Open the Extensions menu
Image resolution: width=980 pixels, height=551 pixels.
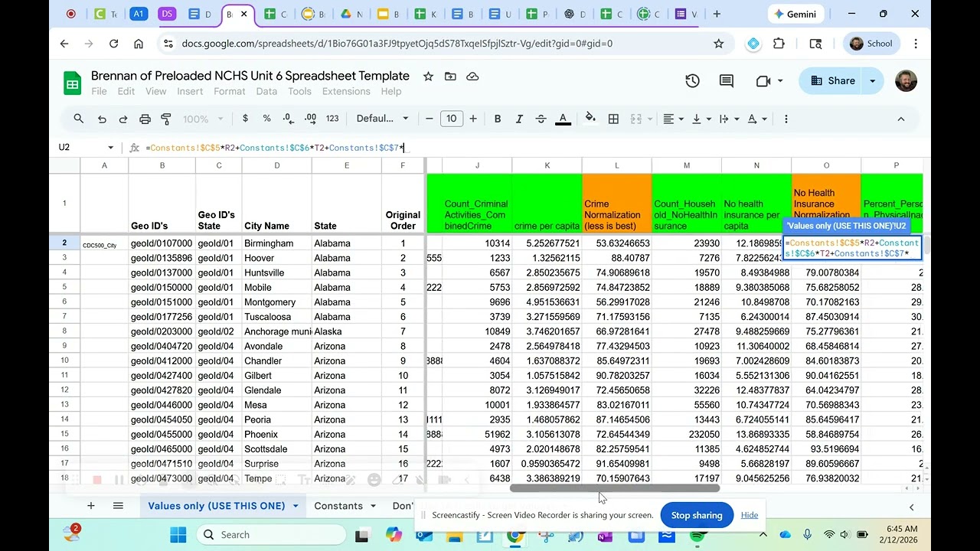click(x=346, y=91)
